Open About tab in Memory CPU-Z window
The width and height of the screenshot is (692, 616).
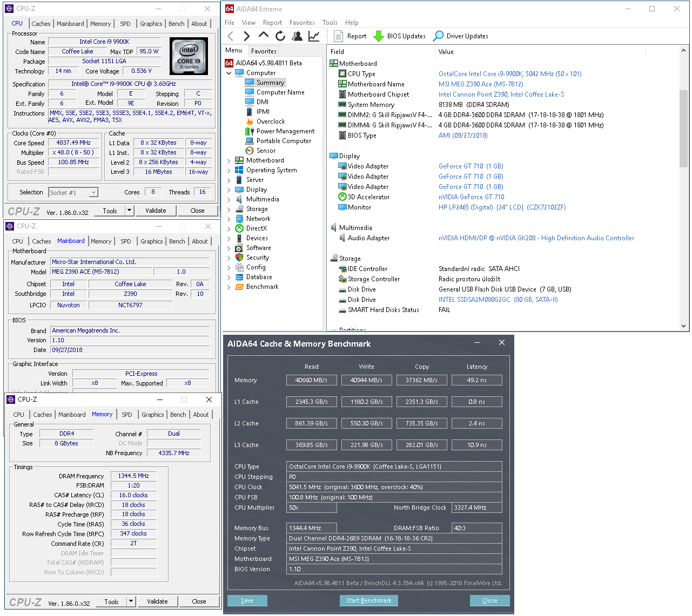[201, 415]
